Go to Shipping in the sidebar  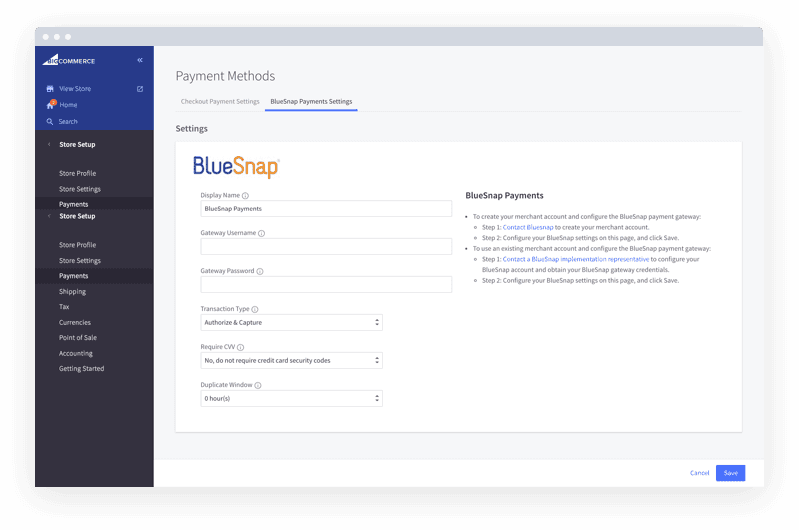(72, 292)
